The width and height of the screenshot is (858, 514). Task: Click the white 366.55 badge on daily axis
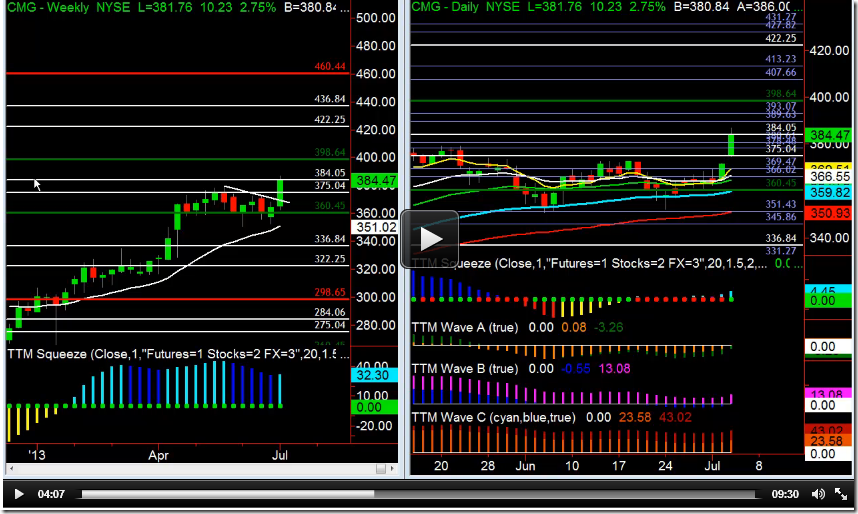pyautogui.click(x=830, y=177)
